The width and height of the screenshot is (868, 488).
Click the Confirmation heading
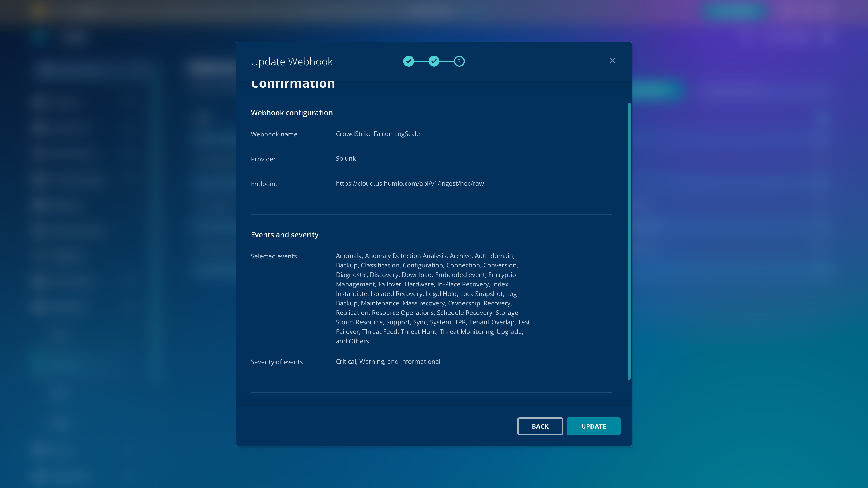tap(292, 84)
